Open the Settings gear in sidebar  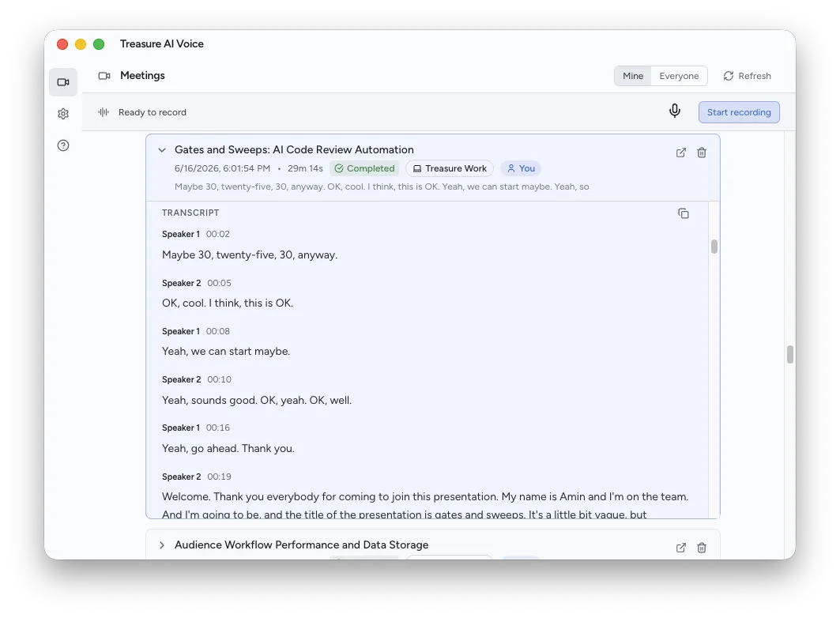click(x=63, y=114)
